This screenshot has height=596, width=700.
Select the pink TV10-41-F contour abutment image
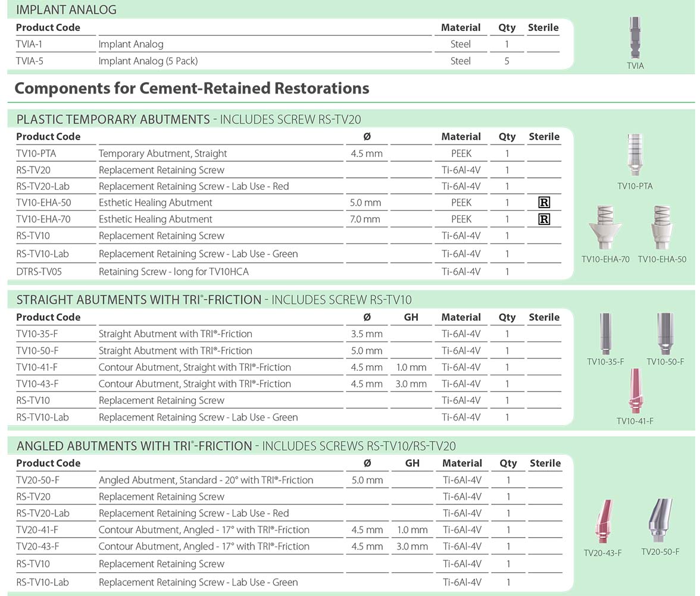tap(635, 391)
